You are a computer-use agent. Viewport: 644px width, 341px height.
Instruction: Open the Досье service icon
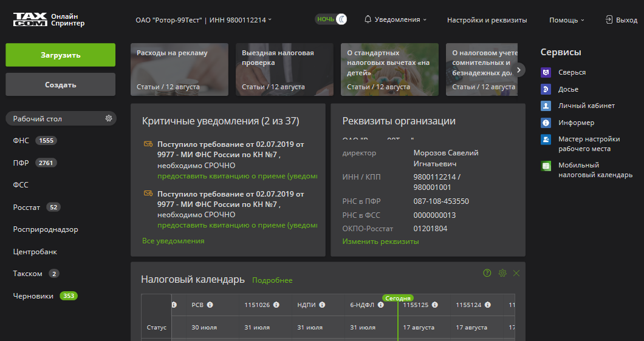[x=546, y=89]
